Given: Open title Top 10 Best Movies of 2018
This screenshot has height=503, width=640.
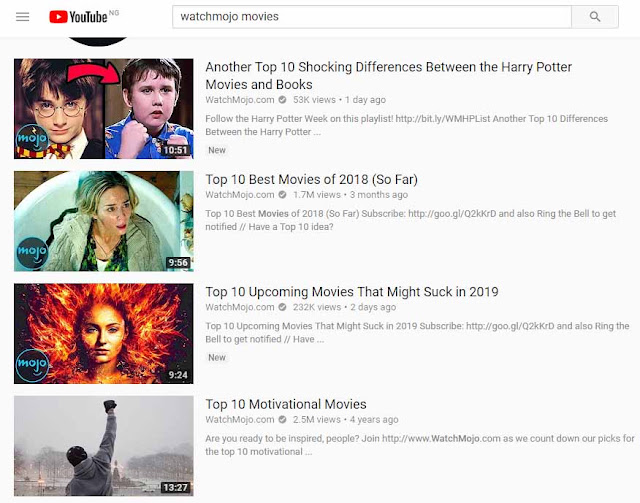Looking at the screenshot, I should (x=311, y=180).
